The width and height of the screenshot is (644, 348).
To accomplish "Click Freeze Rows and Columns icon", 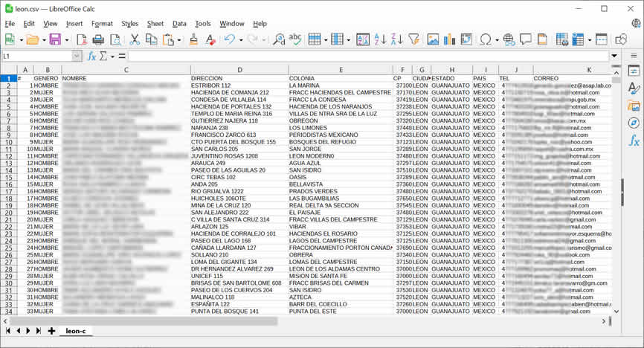I will tap(578, 39).
